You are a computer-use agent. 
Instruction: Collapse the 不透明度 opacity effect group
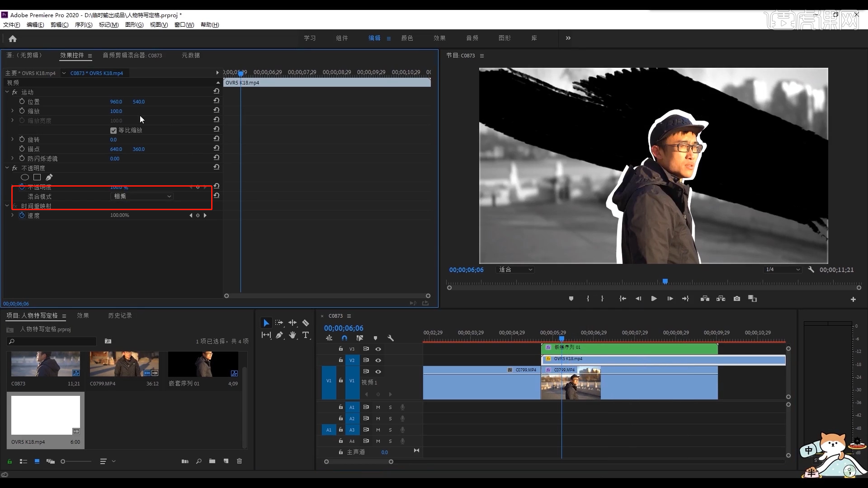tap(7, 168)
